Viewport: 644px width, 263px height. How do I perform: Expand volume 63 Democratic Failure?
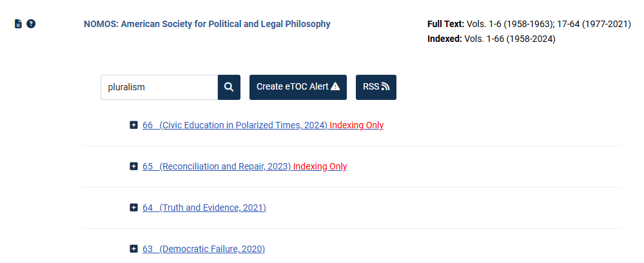coord(133,249)
